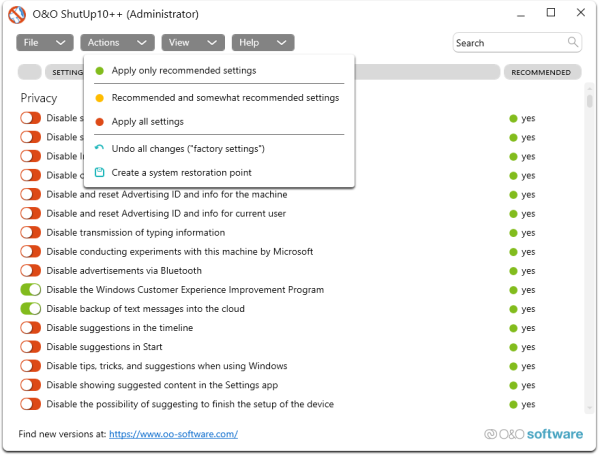
Task: Click the undo arrow icon for factory settings
Action: pyautogui.click(x=99, y=148)
